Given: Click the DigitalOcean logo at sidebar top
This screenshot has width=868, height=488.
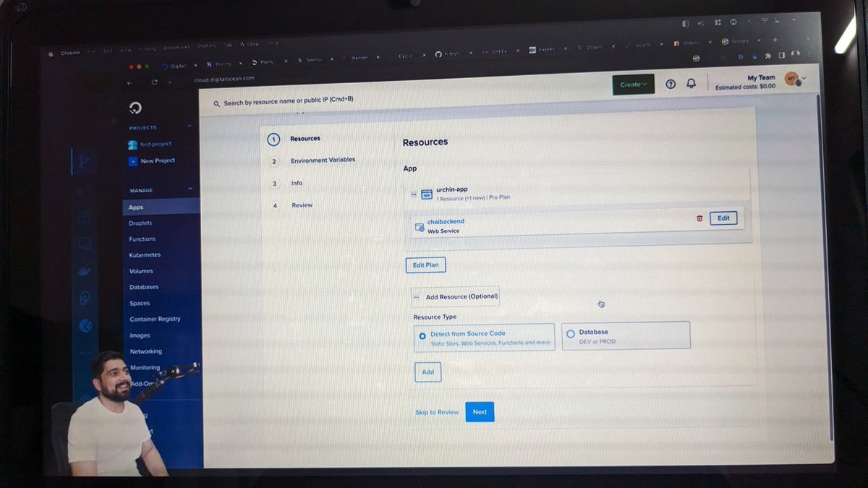Looking at the screenshot, I should tap(135, 108).
